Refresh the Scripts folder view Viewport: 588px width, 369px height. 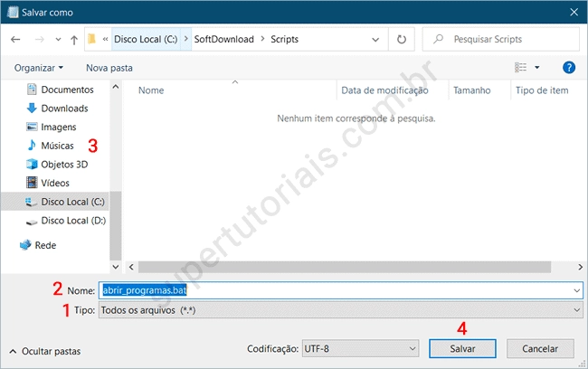[x=401, y=40]
